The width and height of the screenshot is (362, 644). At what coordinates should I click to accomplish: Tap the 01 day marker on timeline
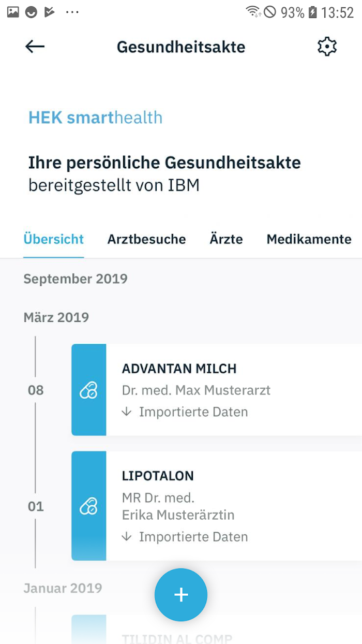36,506
